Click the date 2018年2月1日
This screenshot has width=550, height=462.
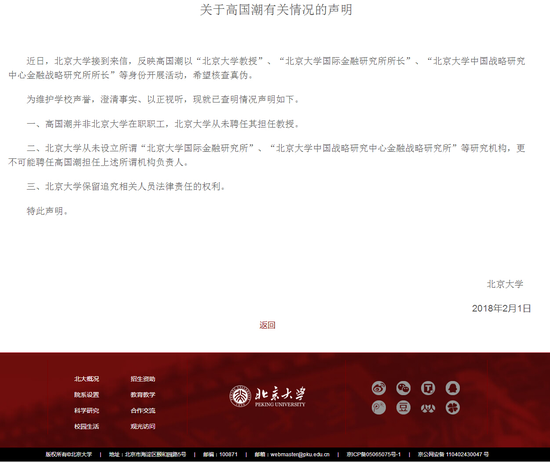pos(501,308)
